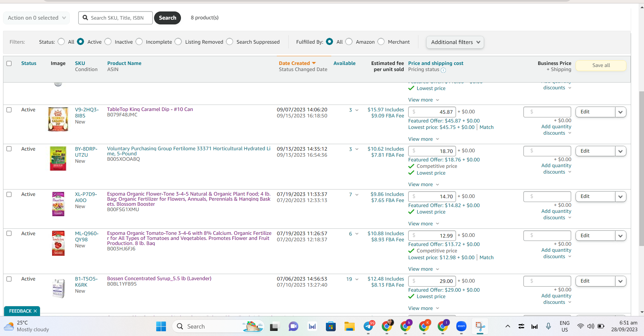644x336 pixels.
Task: Sort by the Product Name column header
Action: (124, 63)
